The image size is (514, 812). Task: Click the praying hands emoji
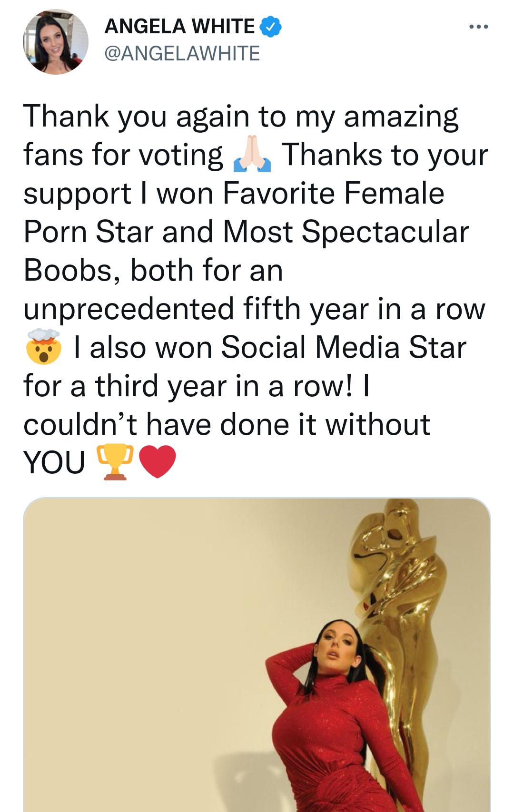pyautogui.click(x=252, y=156)
